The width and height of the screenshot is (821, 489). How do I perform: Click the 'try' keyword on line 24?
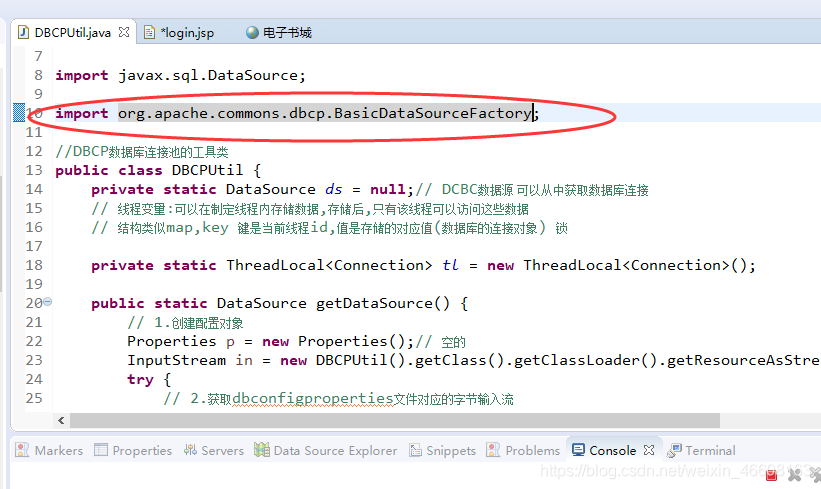[x=140, y=379]
